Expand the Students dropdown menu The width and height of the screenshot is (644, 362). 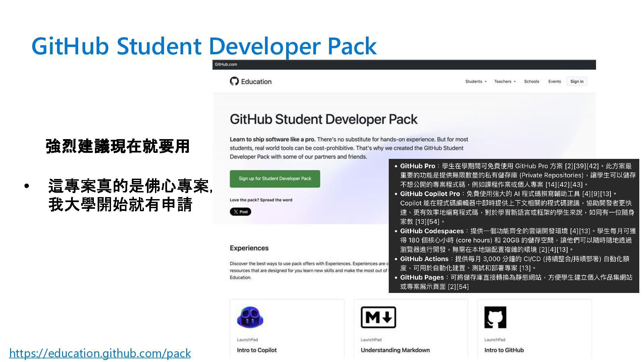[x=476, y=81]
